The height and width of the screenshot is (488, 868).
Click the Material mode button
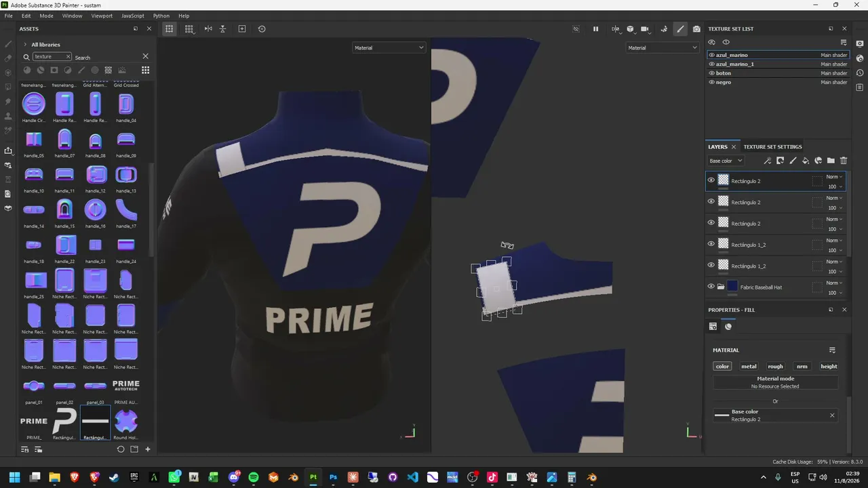tap(776, 382)
